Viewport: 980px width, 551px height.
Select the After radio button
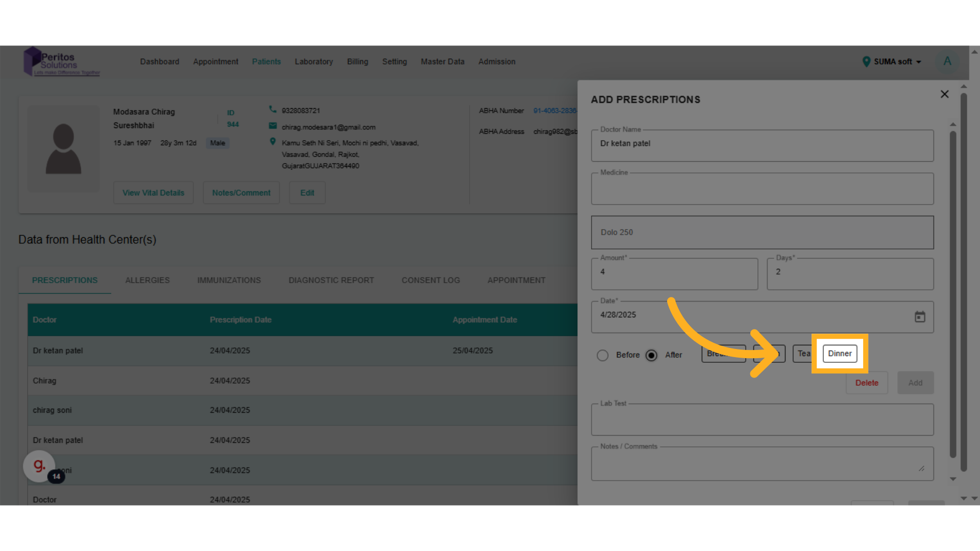(651, 355)
